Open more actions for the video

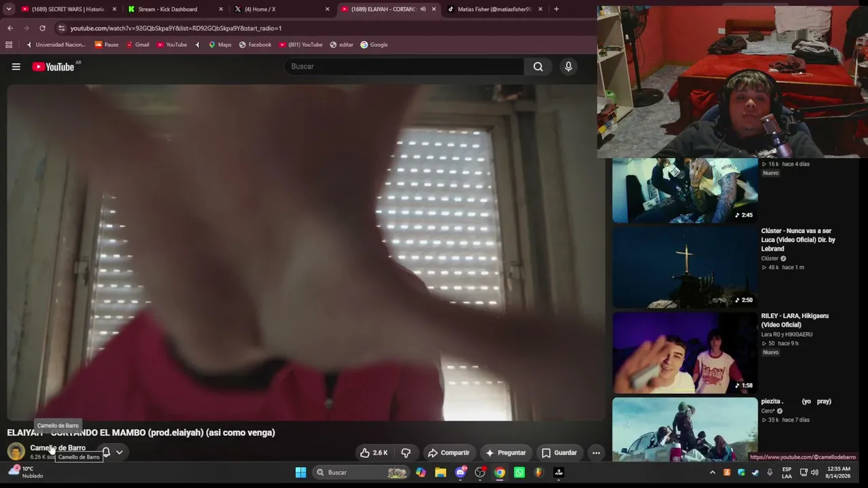[x=596, y=453]
